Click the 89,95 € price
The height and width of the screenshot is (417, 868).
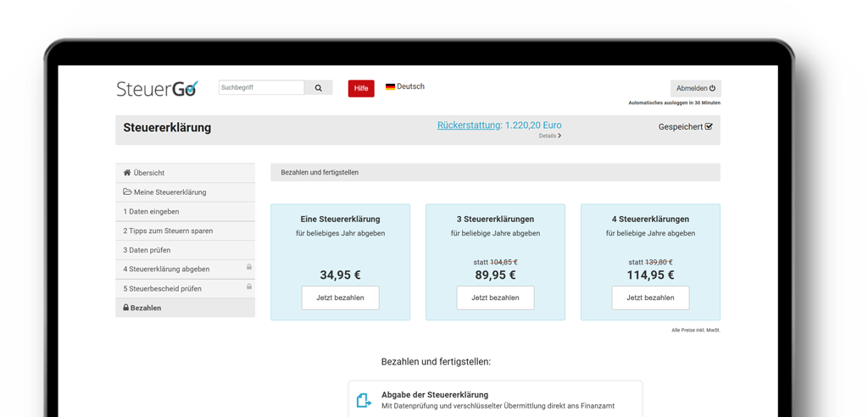click(x=495, y=275)
